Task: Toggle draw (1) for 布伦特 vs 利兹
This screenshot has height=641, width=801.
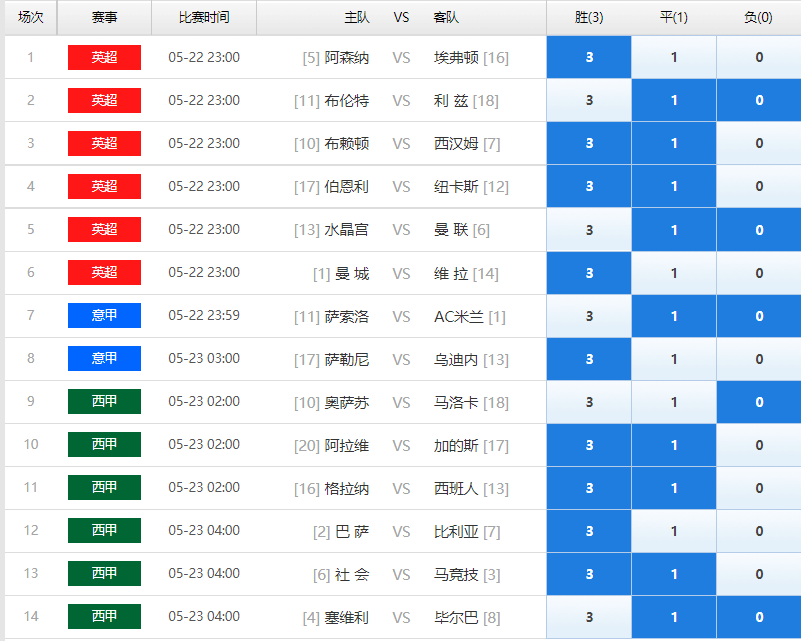Action: [674, 100]
